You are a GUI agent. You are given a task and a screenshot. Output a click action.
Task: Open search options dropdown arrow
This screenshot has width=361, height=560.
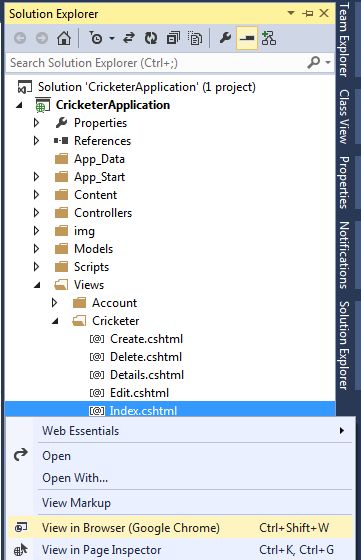[328, 63]
